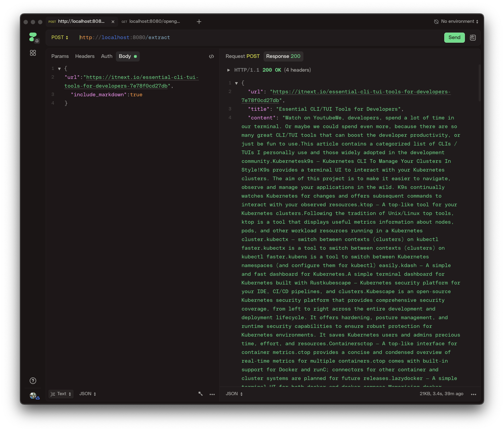504x431 pixels.
Task: Add a new request tab with plus icon
Action: pyautogui.click(x=199, y=22)
